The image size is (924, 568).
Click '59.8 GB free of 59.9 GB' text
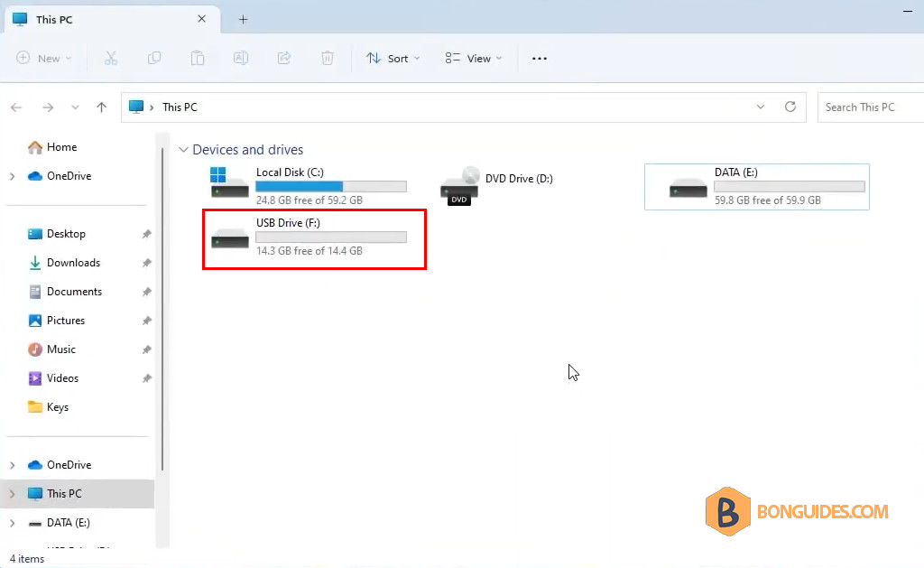[x=768, y=200]
